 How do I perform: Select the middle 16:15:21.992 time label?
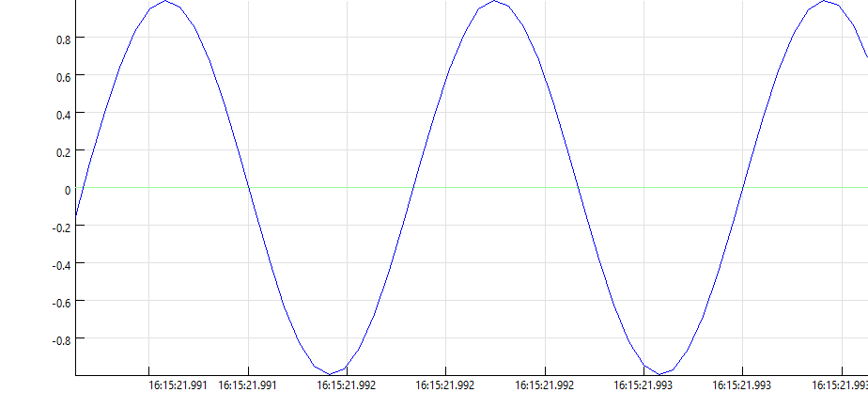[445, 385]
